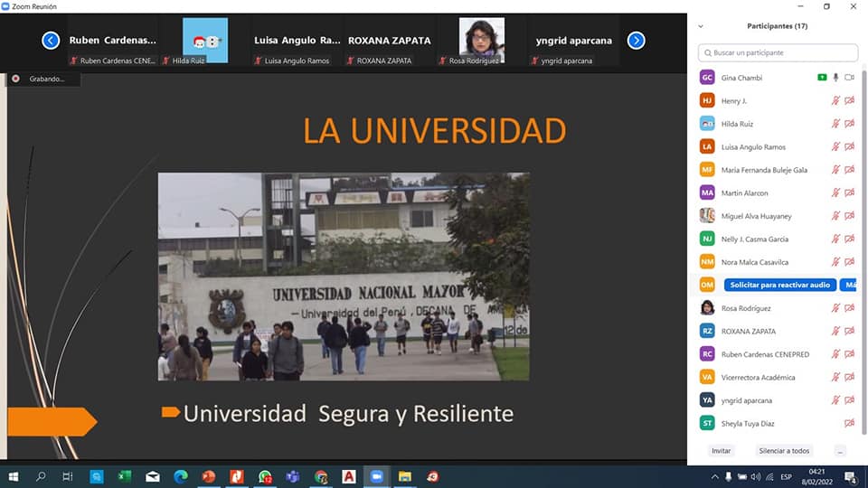This screenshot has height=488, width=868.
Task: Toggle Rosa Rodríguez's muted microphone
Action: pos(836,308)
